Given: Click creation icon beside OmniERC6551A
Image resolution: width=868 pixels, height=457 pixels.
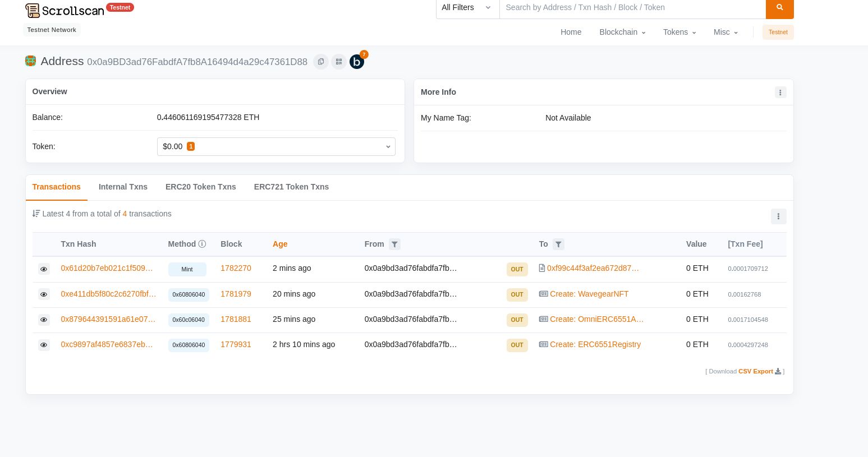Looking at the screenshot, I should pyautogui.click(x=543, y=319).
